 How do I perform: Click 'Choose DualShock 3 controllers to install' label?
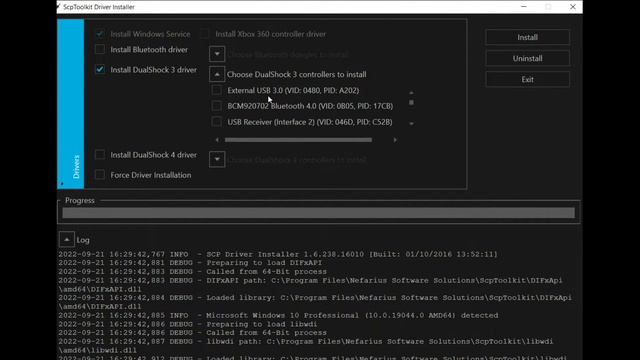click(296, 74)
